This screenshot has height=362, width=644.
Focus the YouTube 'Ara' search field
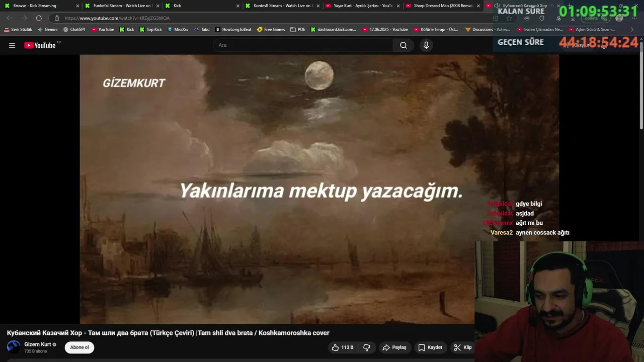click(x=303, y=45)
